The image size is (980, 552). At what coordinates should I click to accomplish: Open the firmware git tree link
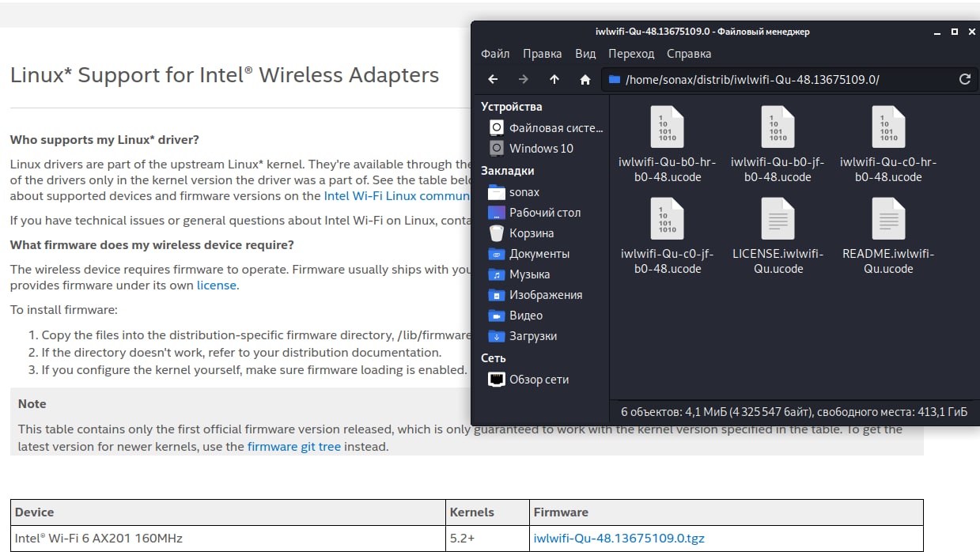(294, 447)
